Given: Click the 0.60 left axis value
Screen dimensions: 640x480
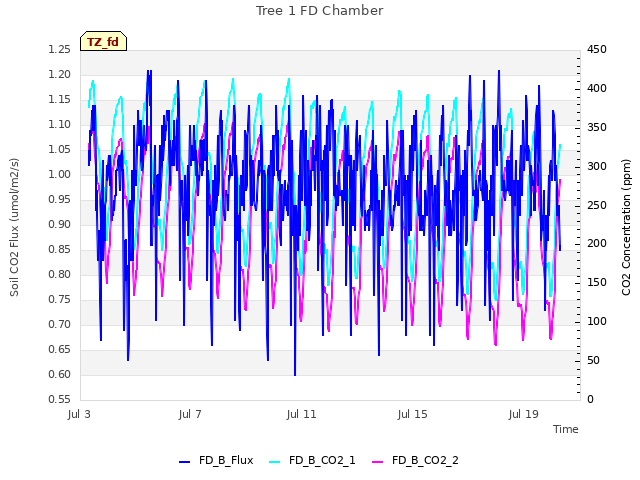Looking at the screenshot, I should (x=60, y=374).
